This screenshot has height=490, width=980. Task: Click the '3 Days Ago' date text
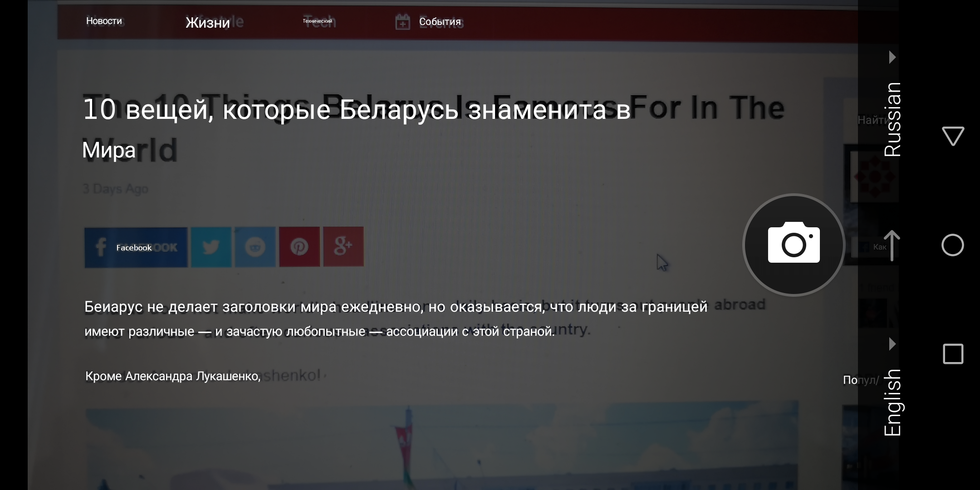click(x=115, y=189)
